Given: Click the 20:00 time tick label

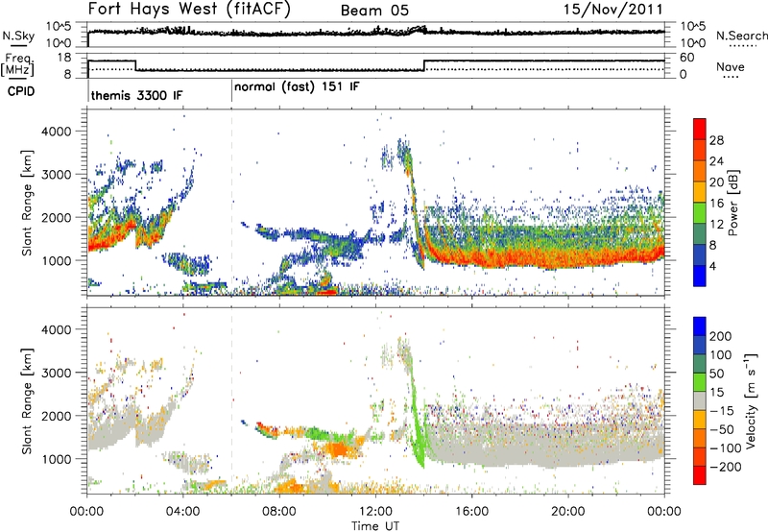Looking at the screenshot, I should (567, 512).
